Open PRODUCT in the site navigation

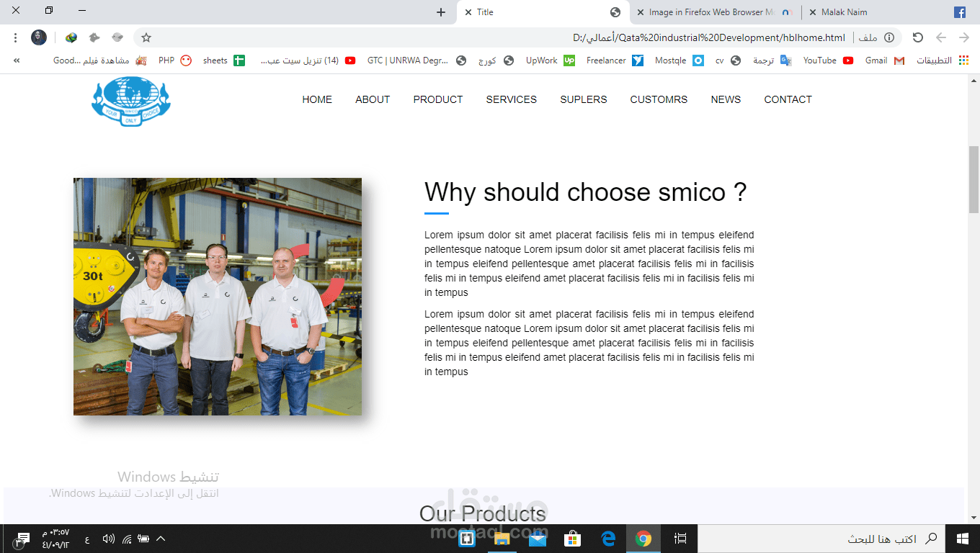point(438,99)
